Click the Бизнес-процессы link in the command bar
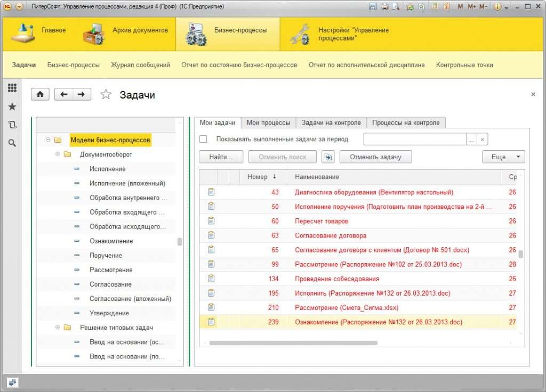The image size is (546, 392). coord(74,65)
